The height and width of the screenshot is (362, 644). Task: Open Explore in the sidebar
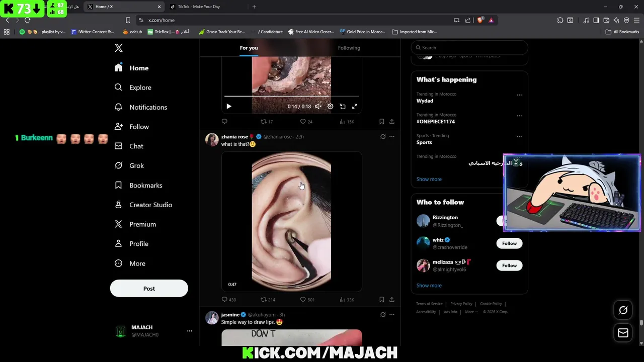(133, 87)
